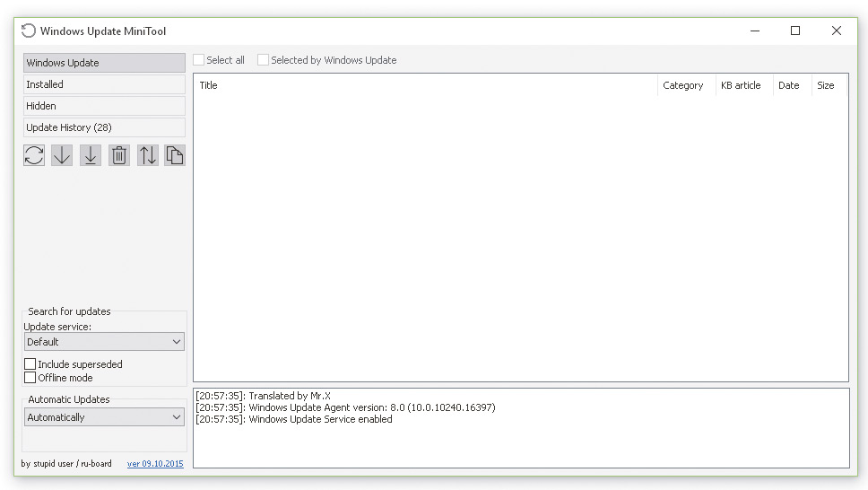Open the ver 09.10.2015 link

tap(155, 464)
